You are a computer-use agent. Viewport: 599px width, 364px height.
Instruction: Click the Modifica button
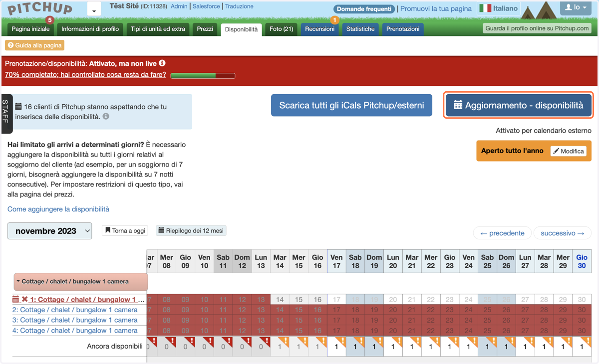tap(568, 151)
